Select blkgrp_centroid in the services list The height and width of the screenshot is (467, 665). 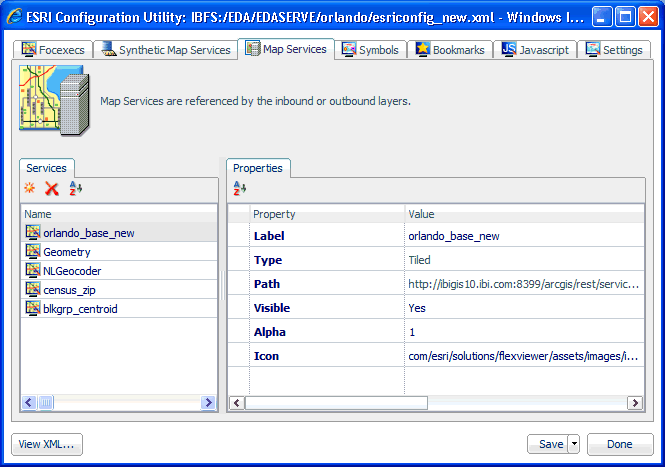tap(80, 309)
